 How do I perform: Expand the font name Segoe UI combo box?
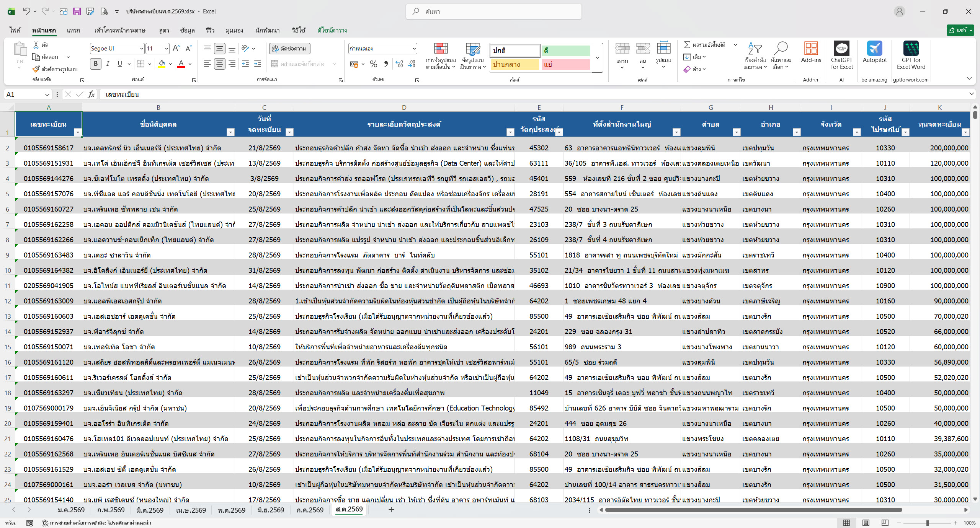point(142,49)
